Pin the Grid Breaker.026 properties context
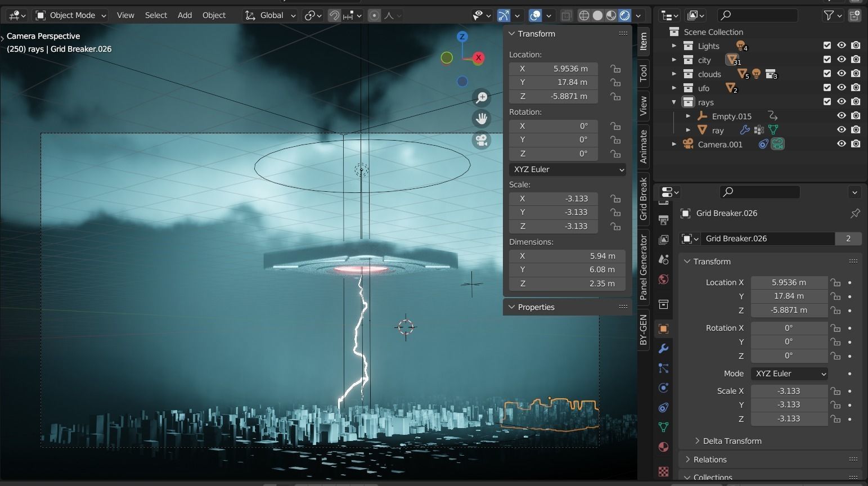This screenshot has width=868, height=486. (855, 213)
